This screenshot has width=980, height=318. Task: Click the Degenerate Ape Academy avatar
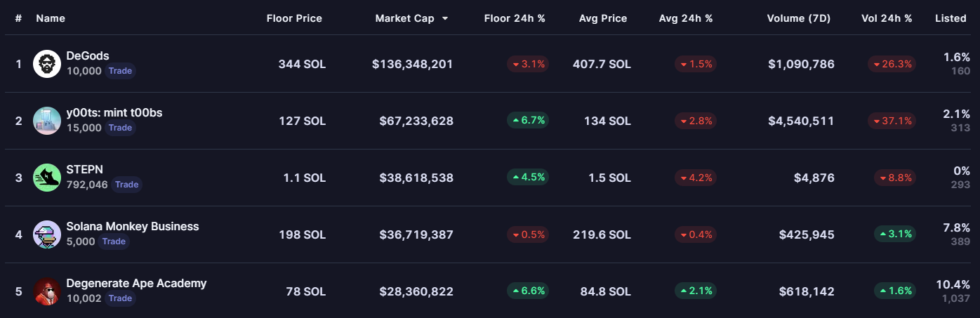pos(47,291)
